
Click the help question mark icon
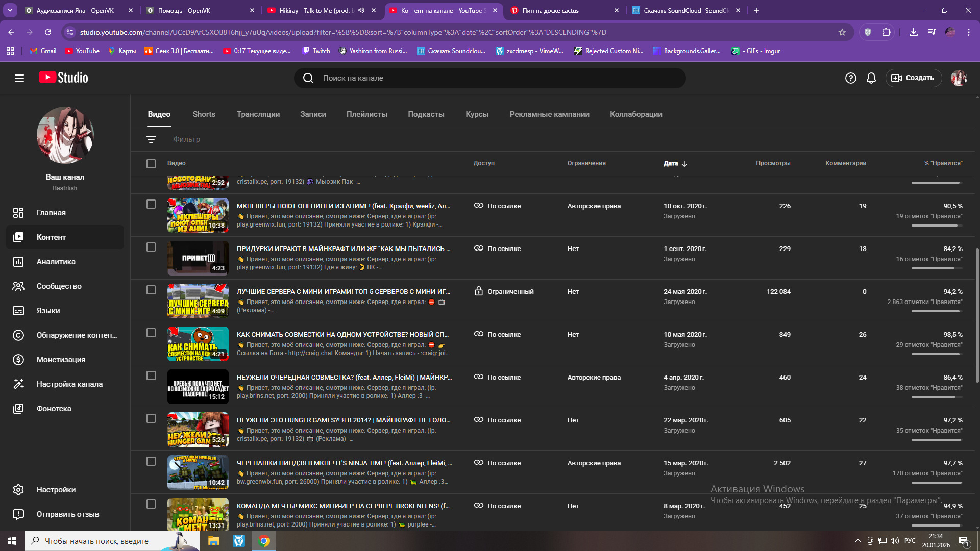850,78
